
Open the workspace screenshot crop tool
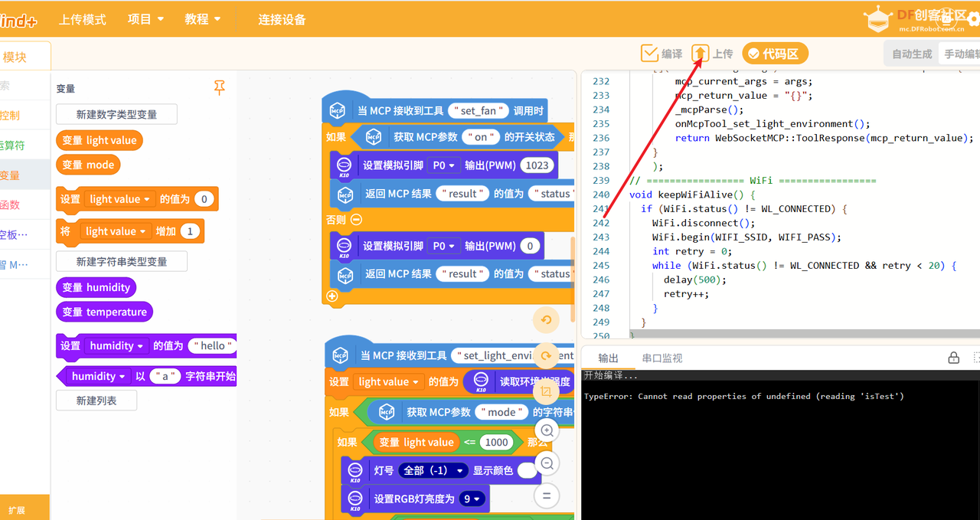[x=547, y=391]
